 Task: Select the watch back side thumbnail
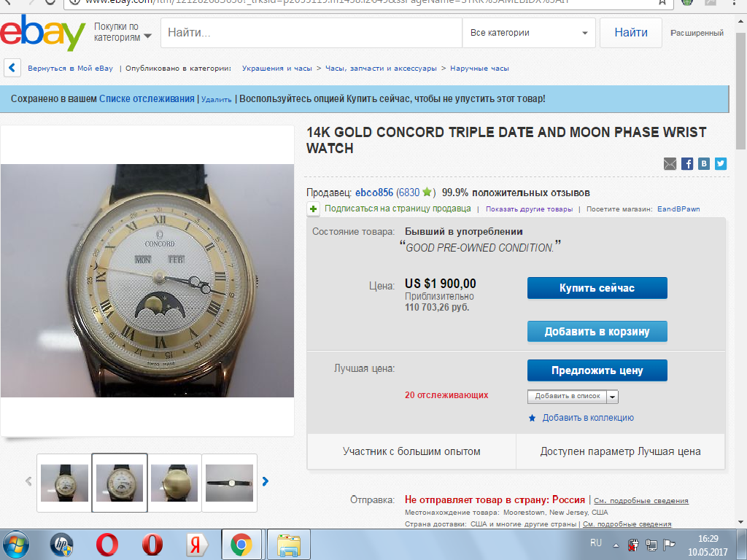click(x=174, y=483)
